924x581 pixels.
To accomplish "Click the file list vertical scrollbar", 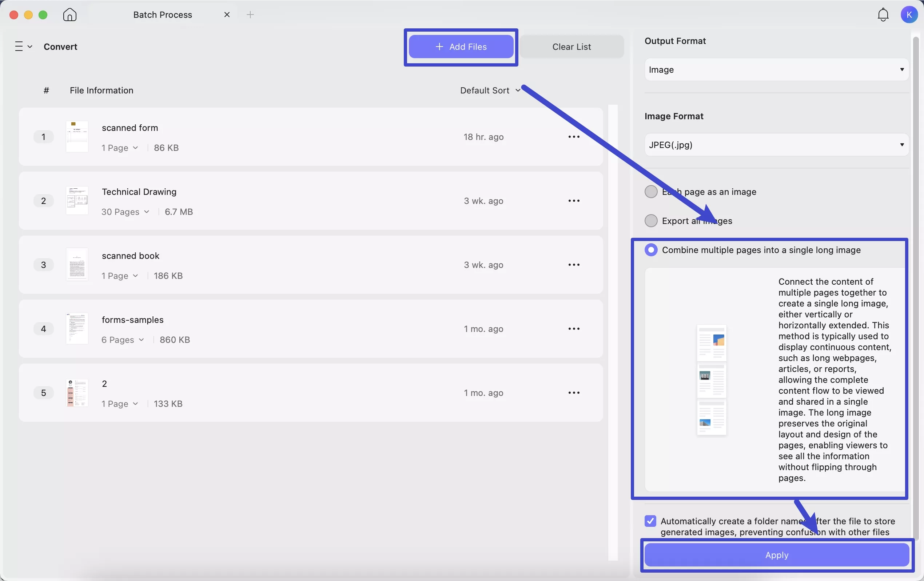I will coord(613,330).
